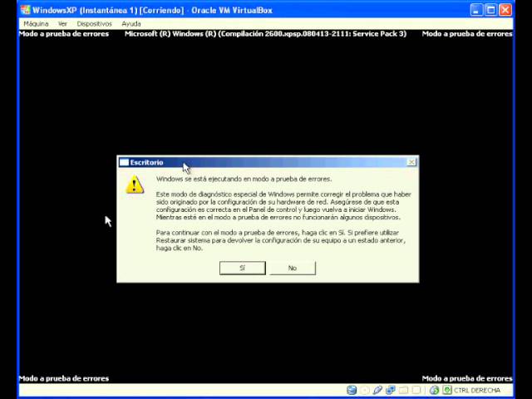Click the Escritorio dialog title bar icon
The height and width of the screenshot is (399, 532).
tap(124, 162)
